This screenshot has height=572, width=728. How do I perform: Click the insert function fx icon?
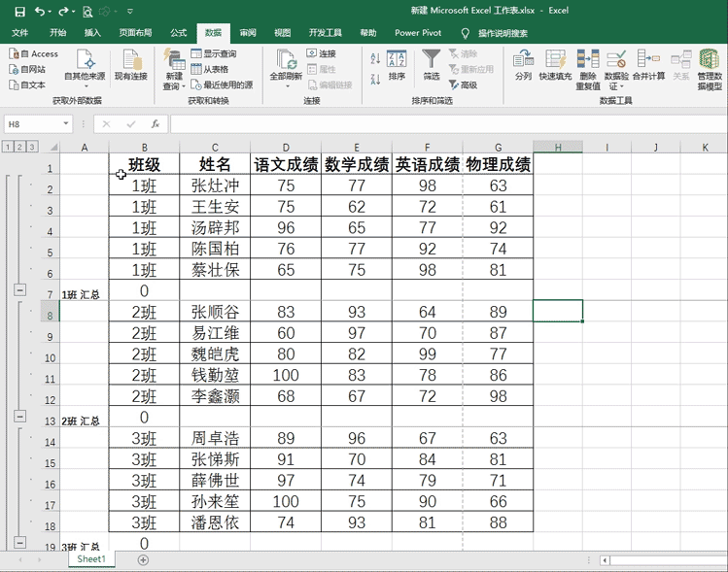pos(156,124)
